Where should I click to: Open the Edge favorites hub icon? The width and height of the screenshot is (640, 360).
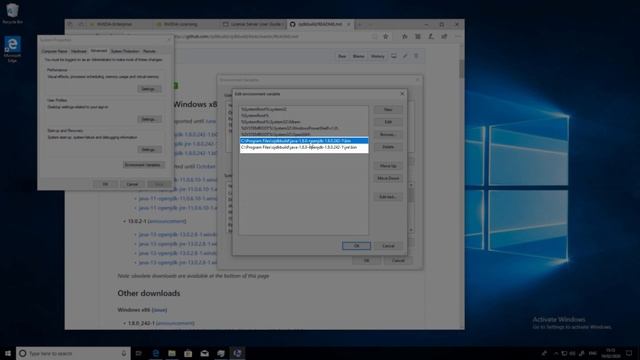coord(404,37)
